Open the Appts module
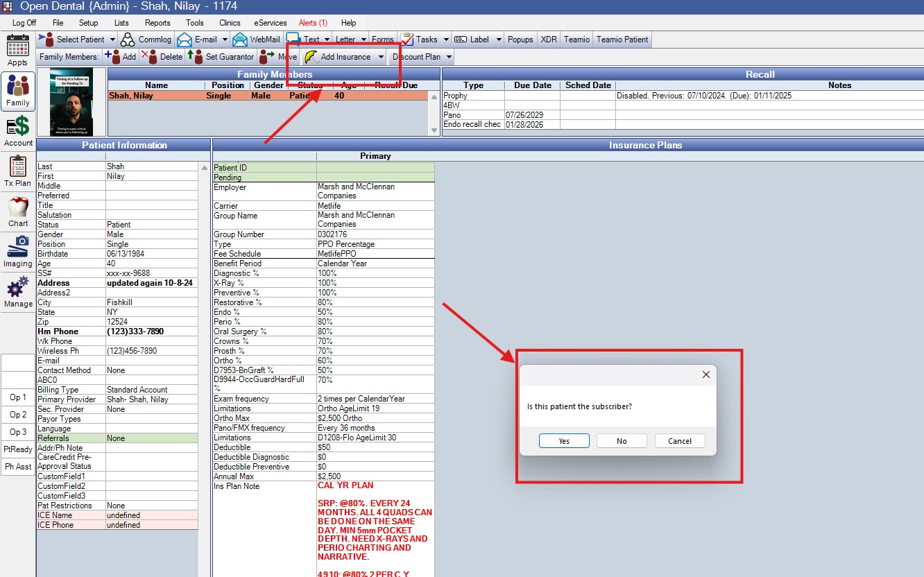 [x=17, y=51]
